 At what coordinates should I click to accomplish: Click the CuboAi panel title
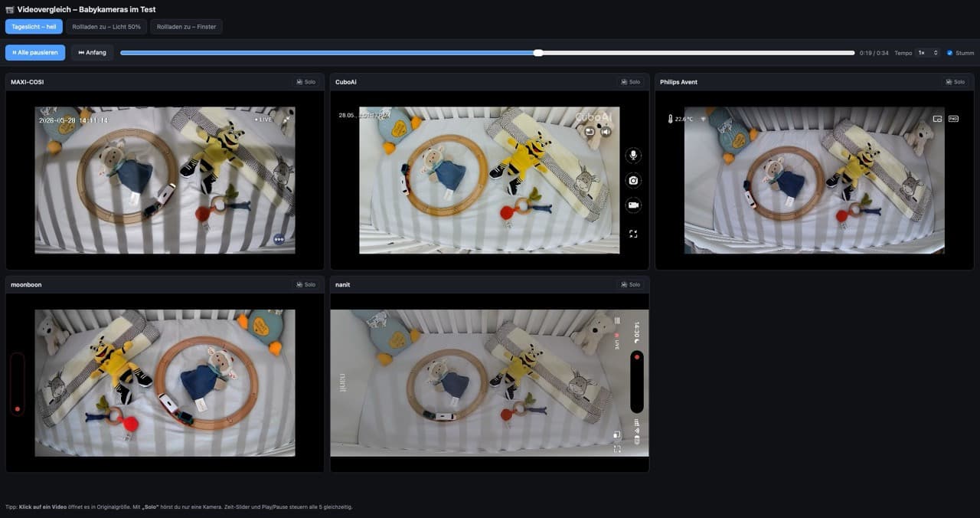(346, 82)
